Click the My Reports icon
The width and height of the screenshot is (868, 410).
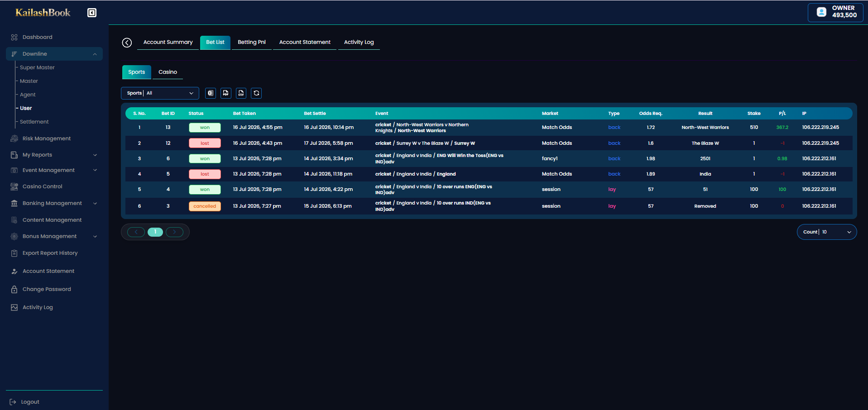pyautogui.click(x=14, y=155)
